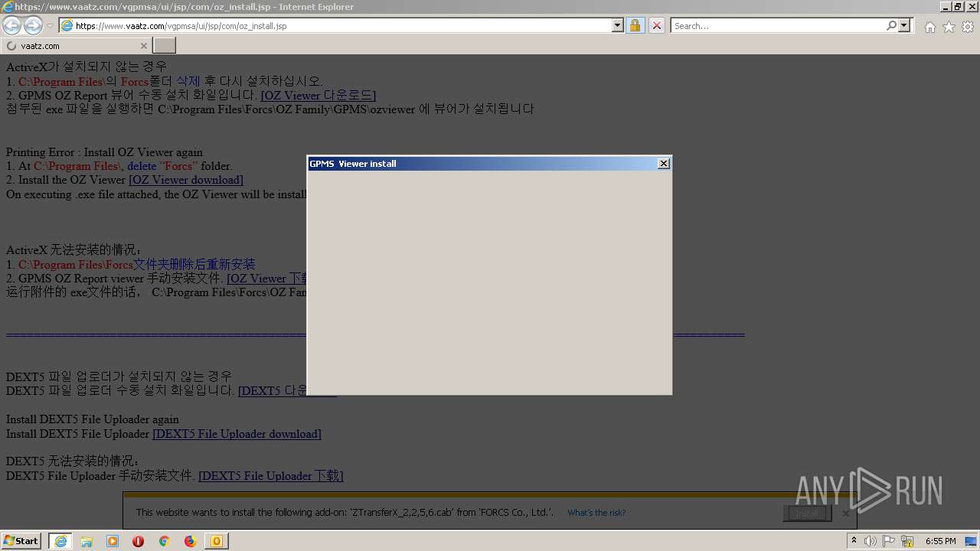The width and height of the screenshot is (980, 551).
Task: Open Google Chrome from taskbar
Action: click(165, 541)
